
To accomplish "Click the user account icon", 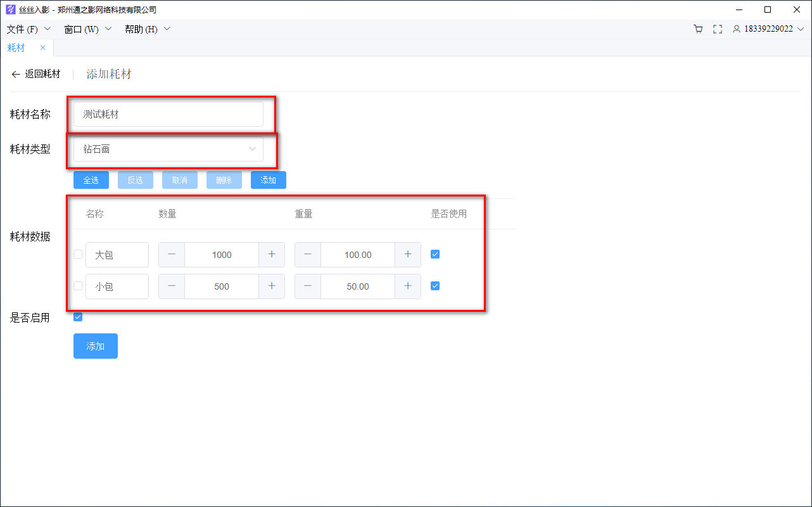I will pyautogui.click(x=737, y=29).
